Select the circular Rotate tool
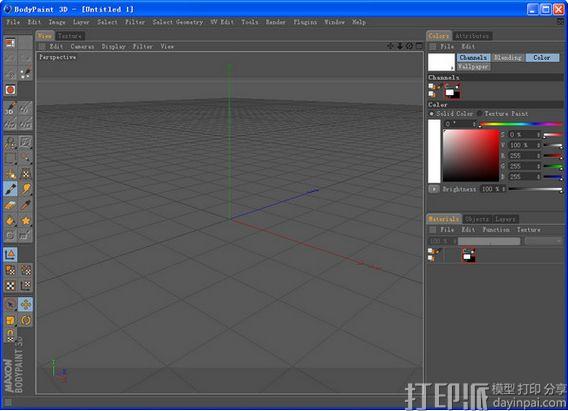Viewport: 568px width, 411px height. pyautogui.click(x=25, y=320)
